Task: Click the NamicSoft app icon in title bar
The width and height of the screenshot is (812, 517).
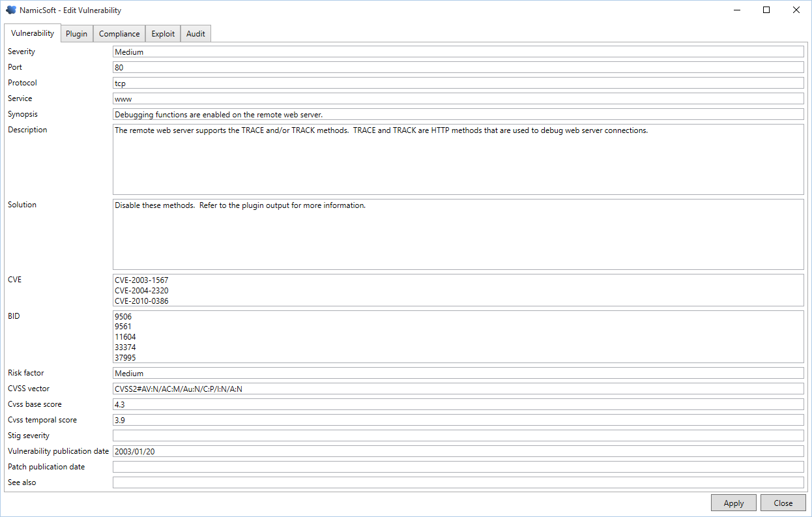Action: pyautogui.click(x=10, y=10)
